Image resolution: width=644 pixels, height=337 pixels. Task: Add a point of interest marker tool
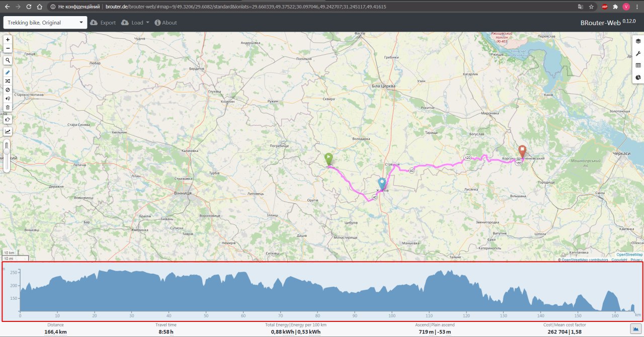(x=8, y=99)
